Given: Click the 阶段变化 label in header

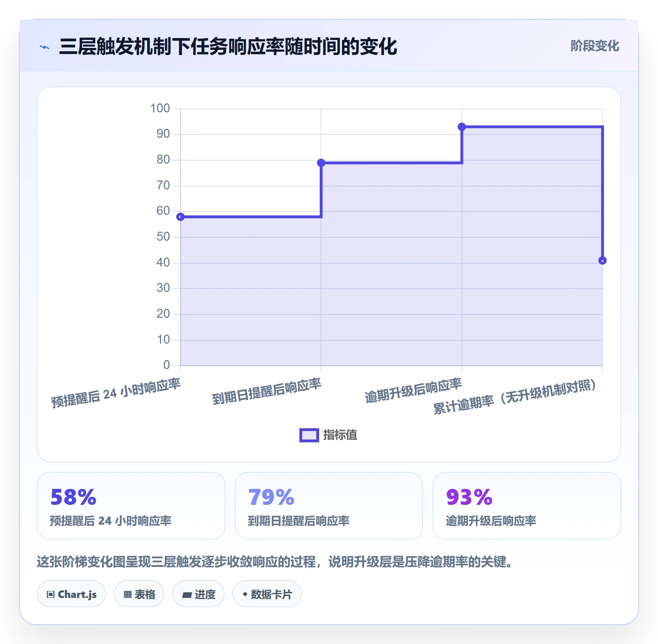Looking at the screenshot, I should tap(595, 46).
